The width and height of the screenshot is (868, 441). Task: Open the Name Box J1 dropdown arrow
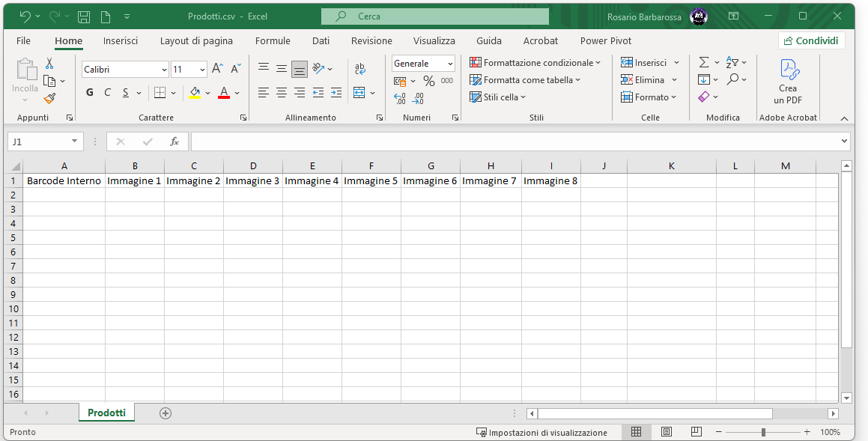(x=74, y=142)
